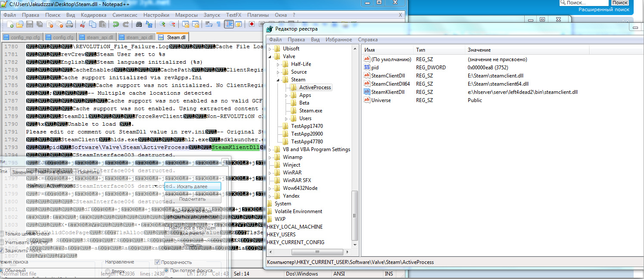
Task: Uncheck 'Зациклить поиск' option
Action: tap(2, 250)
